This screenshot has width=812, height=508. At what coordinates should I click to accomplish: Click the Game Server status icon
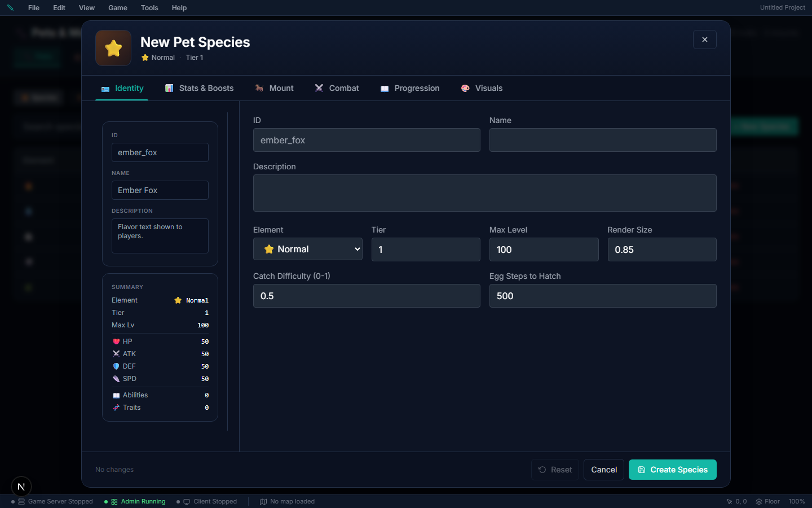click(x=21, y=501)
